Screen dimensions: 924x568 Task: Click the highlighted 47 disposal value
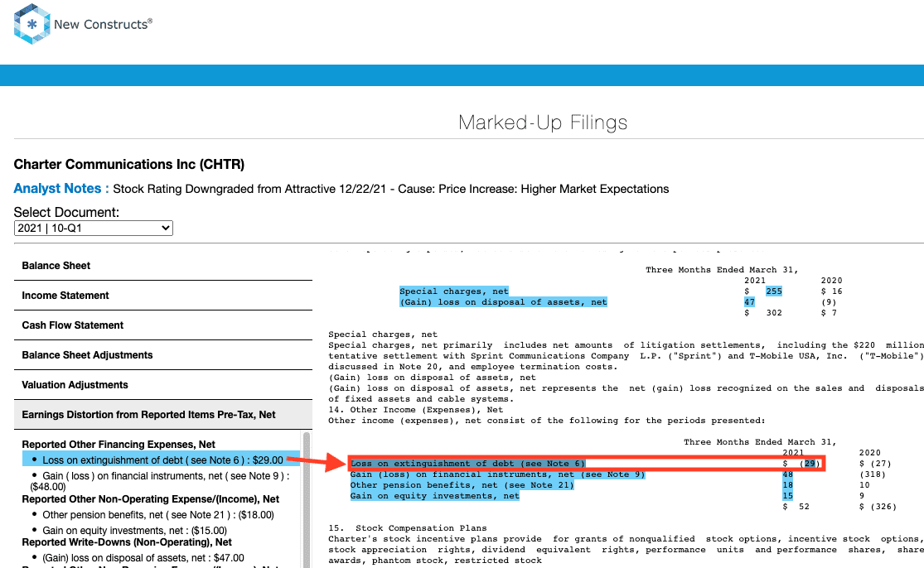(749, 302)
